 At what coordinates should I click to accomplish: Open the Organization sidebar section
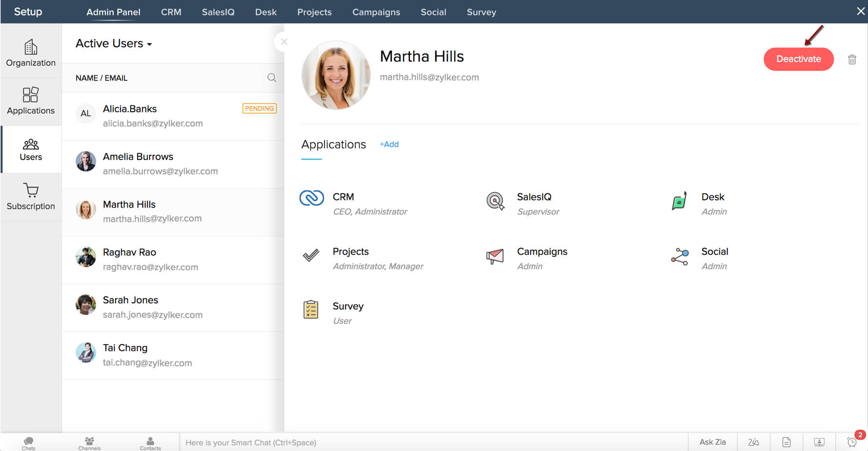click(31, 53)
